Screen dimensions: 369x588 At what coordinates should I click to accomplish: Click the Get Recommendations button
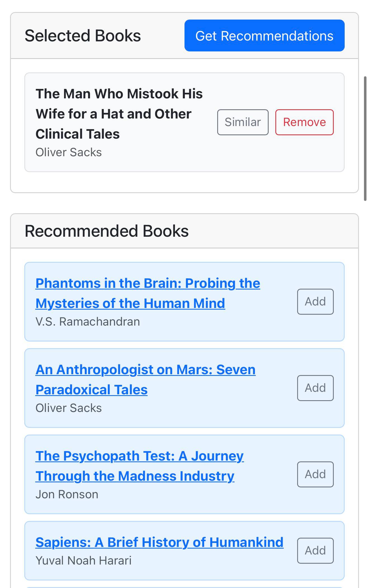(x=264, y=35)
